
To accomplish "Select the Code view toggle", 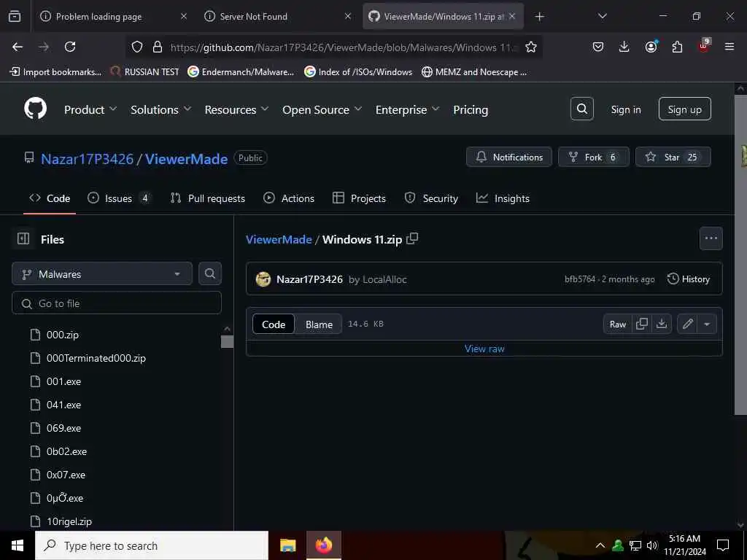I will (x=274, y=324).
